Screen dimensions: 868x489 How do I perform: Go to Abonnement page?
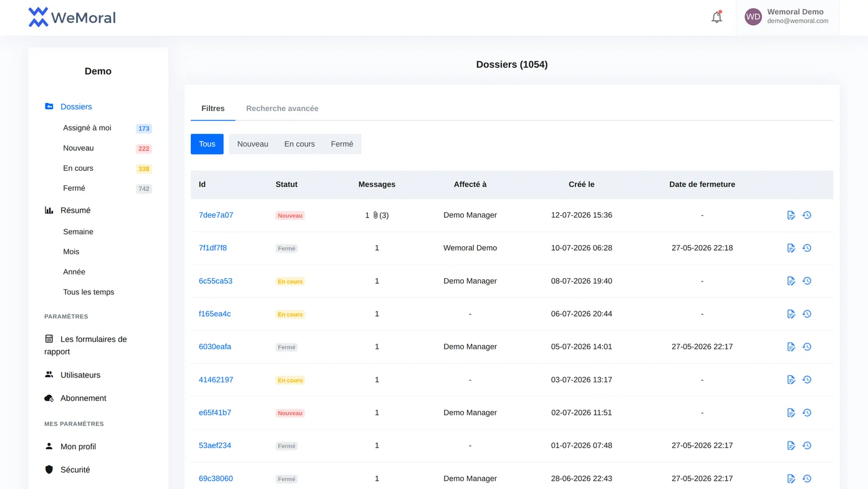[x=83, y=398]
